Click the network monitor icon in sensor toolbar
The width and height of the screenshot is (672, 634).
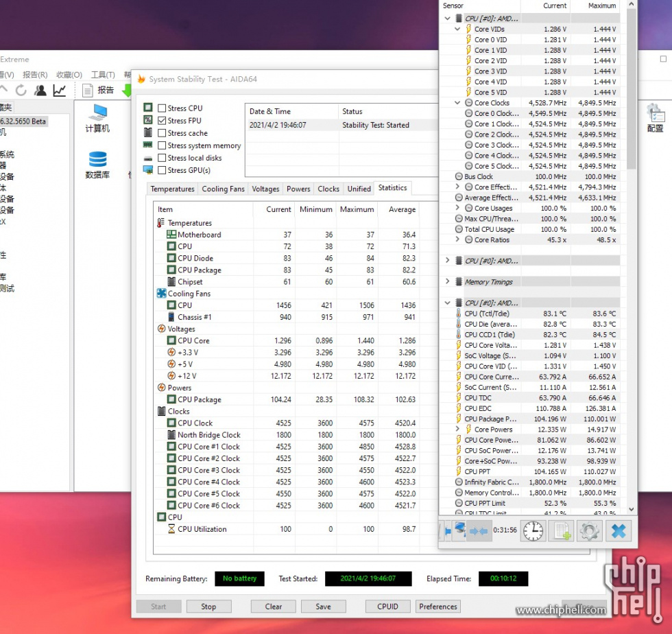pyautogui.click(x=460, y=529)
